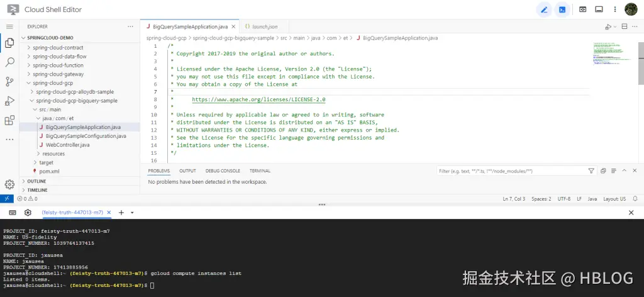The image size is (644, 297).
Task: Close the Problems panel with the X icon
Action: click(635, 171)
